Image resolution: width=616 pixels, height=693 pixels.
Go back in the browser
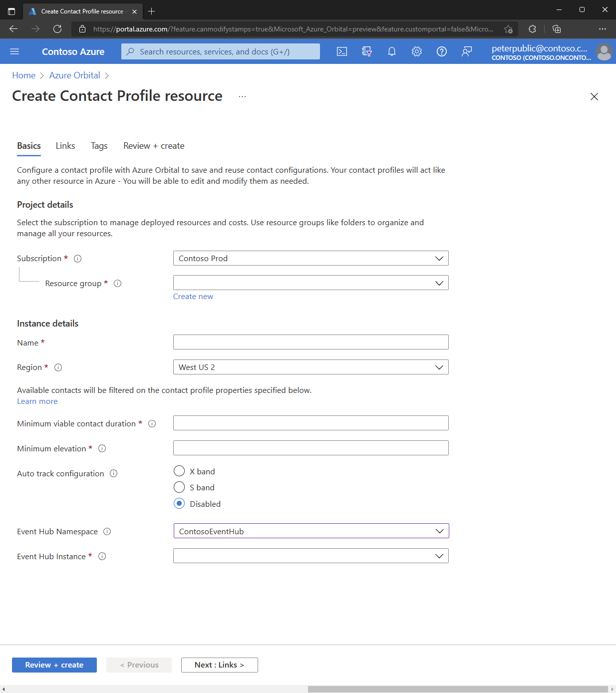(x=13, y=29)
